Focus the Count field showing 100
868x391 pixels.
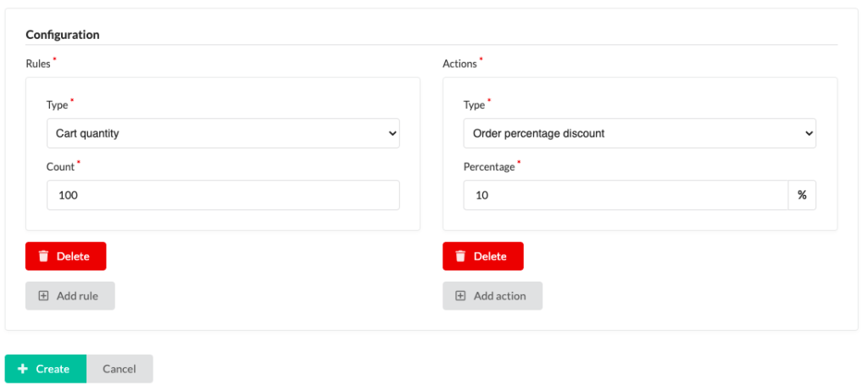click(223, 195)
